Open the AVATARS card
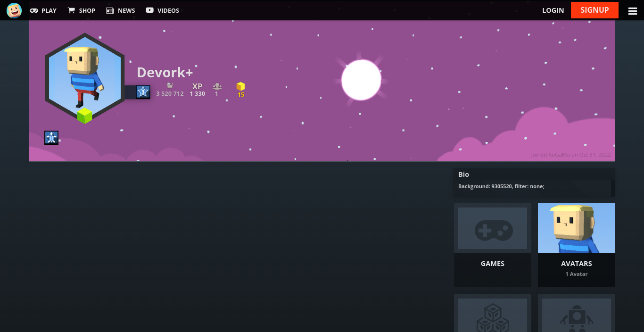This screenshot has height=332, width=644. click(x=577, y=245)
